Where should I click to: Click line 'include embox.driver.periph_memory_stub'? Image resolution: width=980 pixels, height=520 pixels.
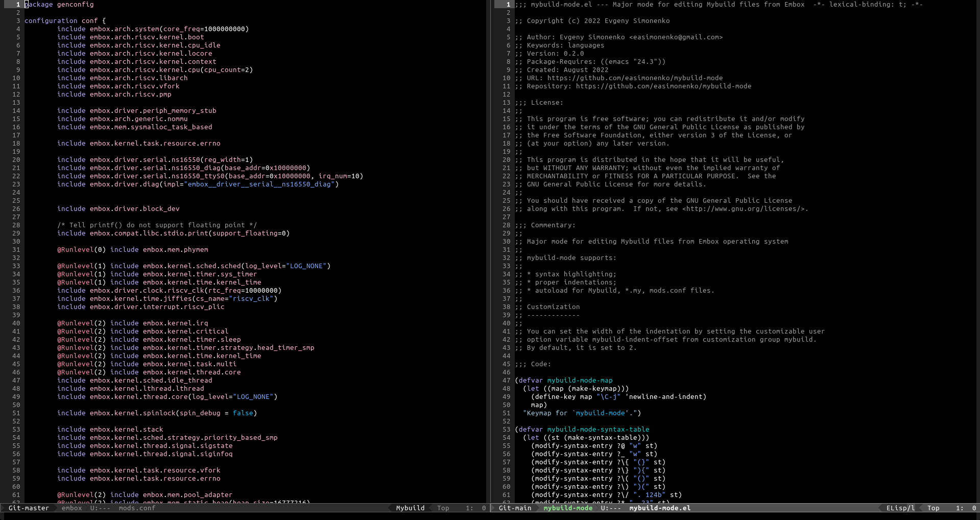[x=137, y=111]
